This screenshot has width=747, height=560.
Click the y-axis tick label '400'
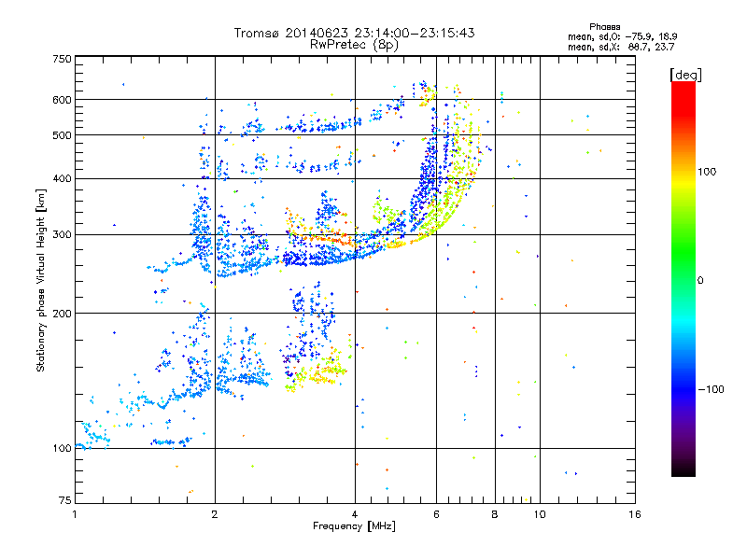coord(63,179)
